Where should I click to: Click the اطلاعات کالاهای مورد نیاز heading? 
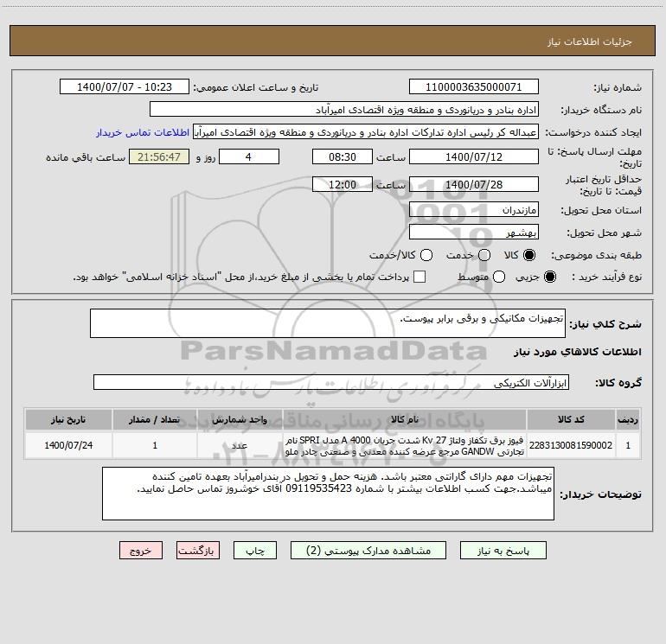pyautogui.click(x=578, y=352)
